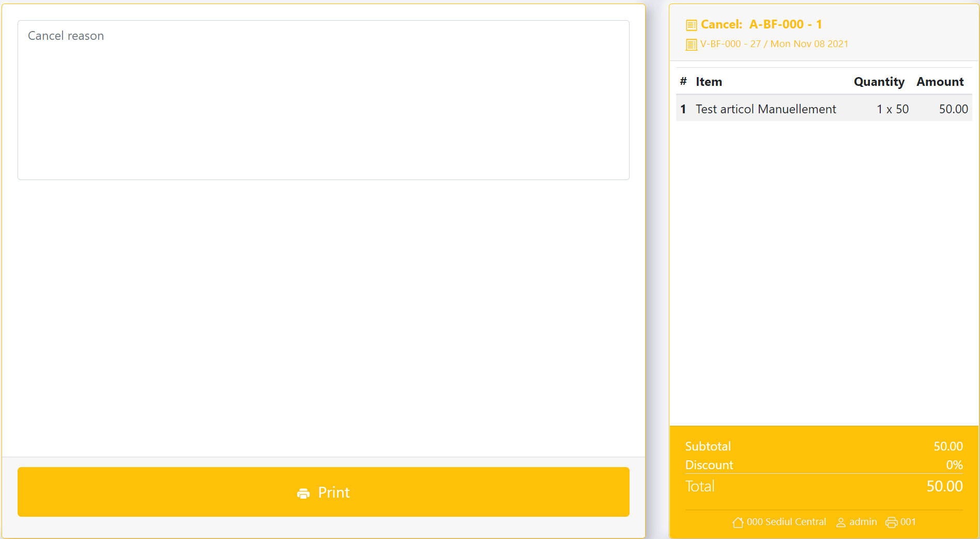The width and height of the screenshot is (980, 539).
Task: Click the admin user text
Action: click(x=863, y=522)
